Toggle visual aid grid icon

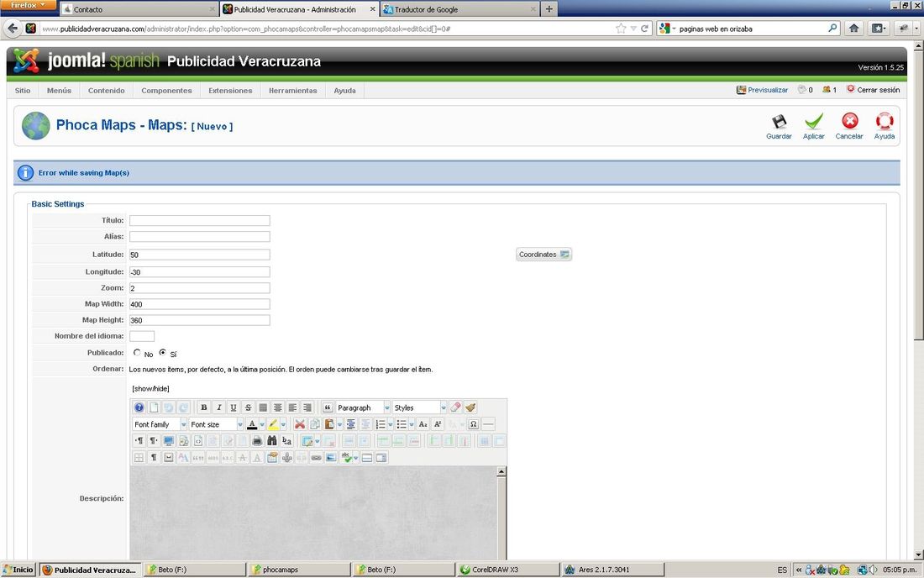point(139,457)
